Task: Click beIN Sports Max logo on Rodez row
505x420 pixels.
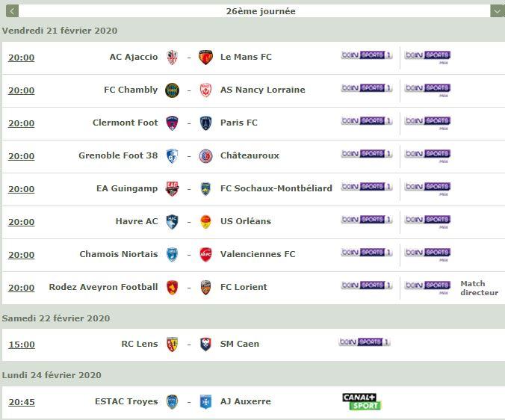Action: (x=428, y=287)
